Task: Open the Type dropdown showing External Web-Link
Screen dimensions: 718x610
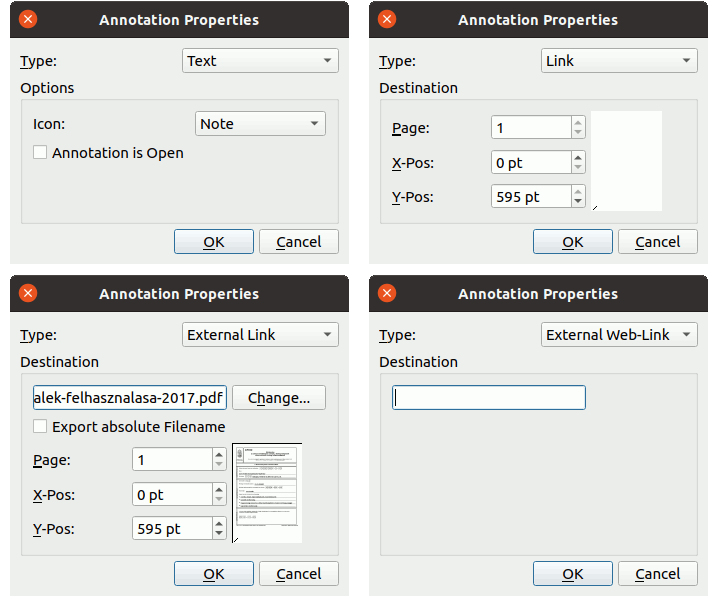Action: (619, 335)
